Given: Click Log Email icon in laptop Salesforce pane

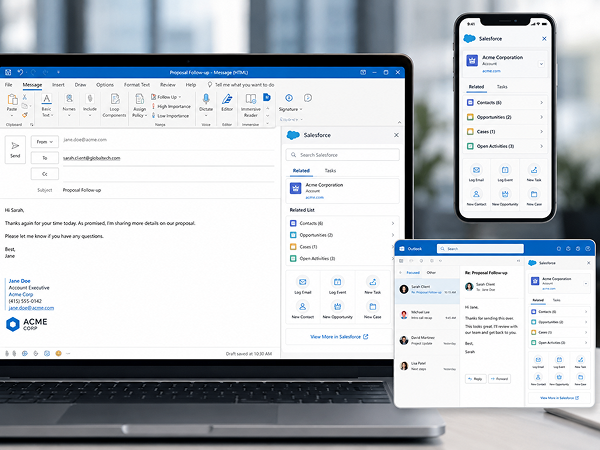Looking at the screenshot, I should [302, 282].
